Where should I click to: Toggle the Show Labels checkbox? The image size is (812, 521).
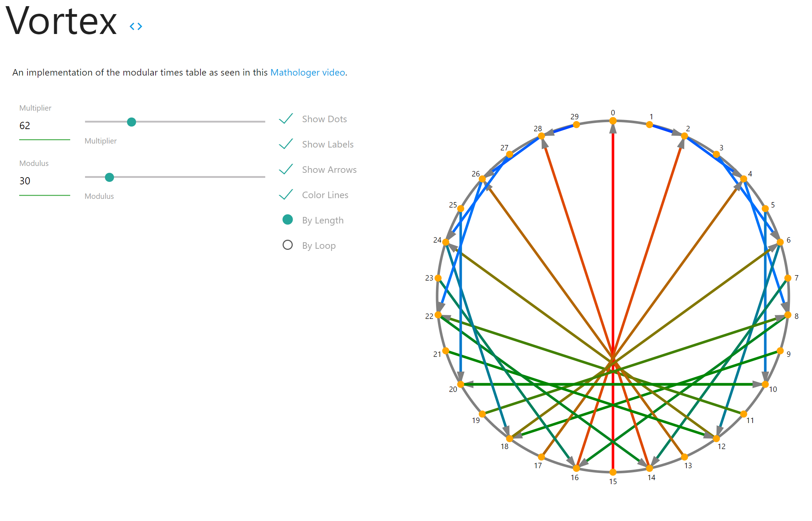(286, 144)
